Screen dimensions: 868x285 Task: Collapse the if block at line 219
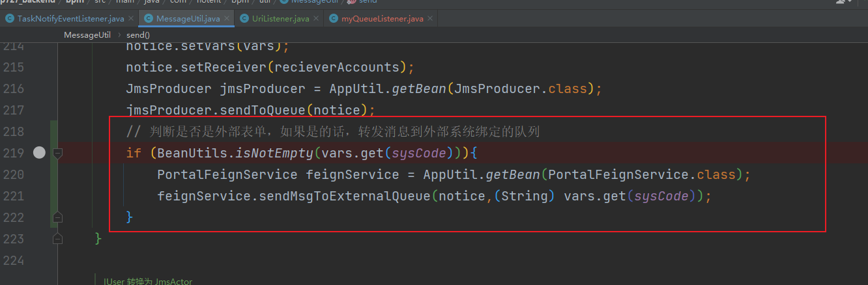click(57, 153)
